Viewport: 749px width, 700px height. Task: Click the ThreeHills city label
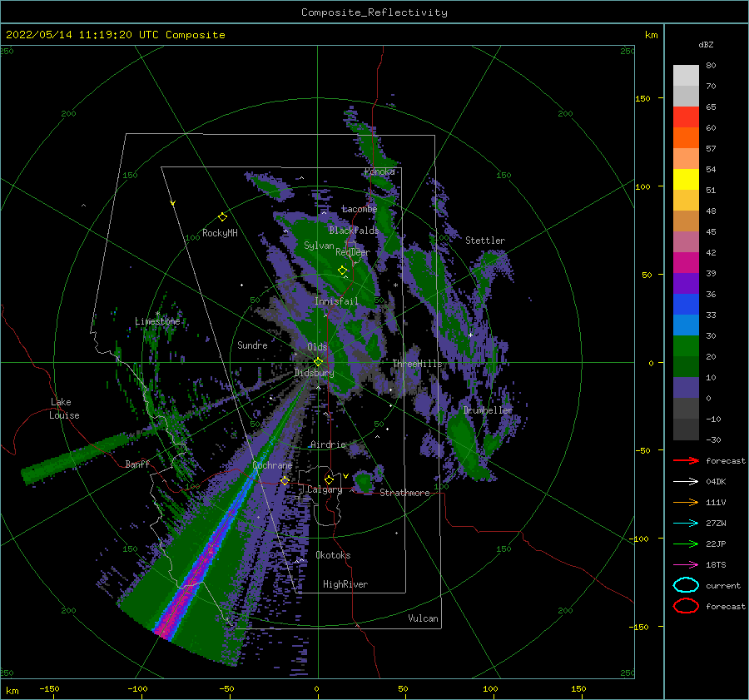417,364
